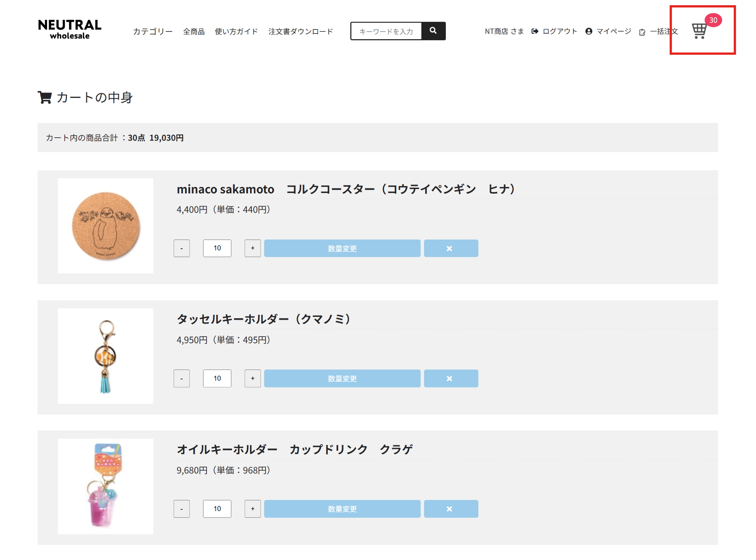Screen dimensions: 756x560
Task: Select 注文書ダウンロード in the navigation
Action: coord(301,32)
